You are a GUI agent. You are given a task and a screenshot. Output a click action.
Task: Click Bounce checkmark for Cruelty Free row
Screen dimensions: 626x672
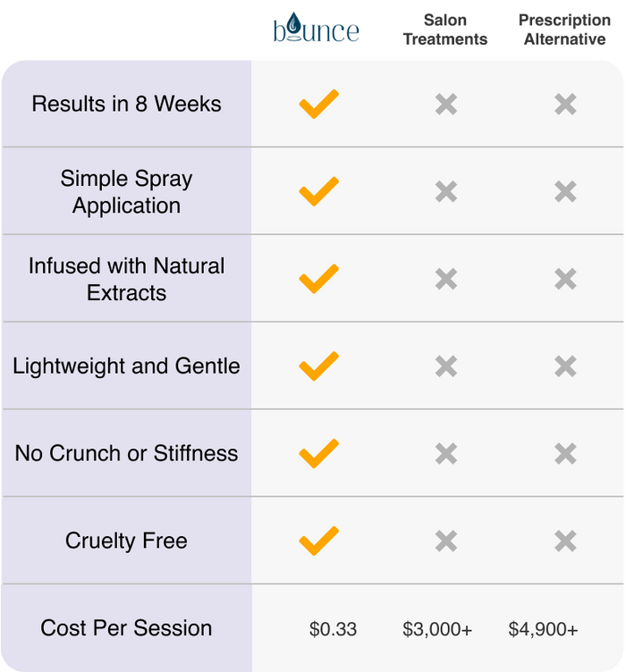(318, 541)
